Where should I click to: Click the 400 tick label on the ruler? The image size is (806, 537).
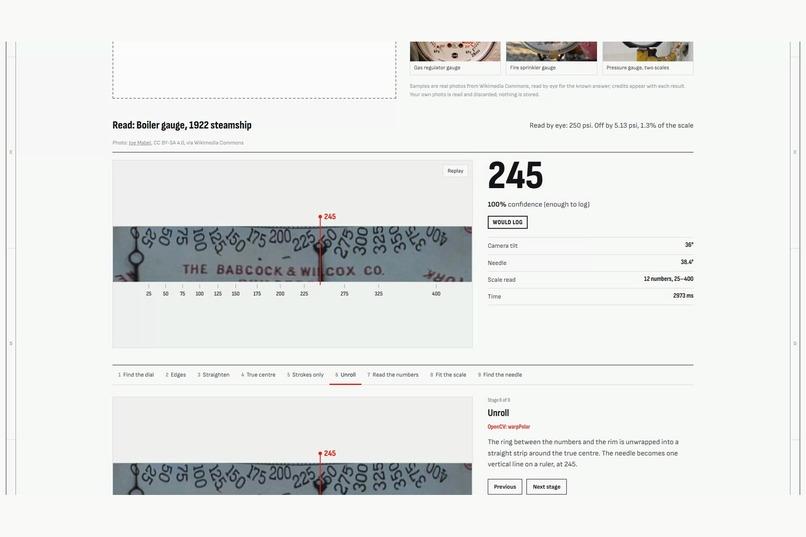coord(436,294)
